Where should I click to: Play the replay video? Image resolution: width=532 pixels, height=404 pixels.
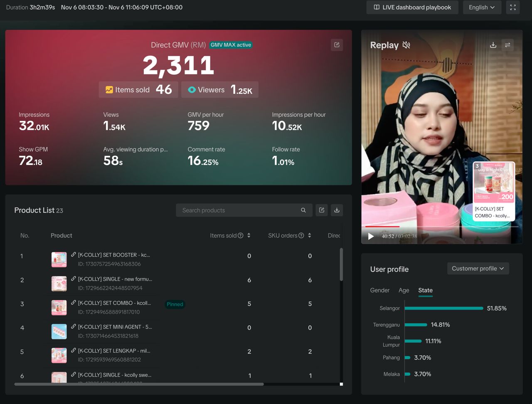click(371, 236)
